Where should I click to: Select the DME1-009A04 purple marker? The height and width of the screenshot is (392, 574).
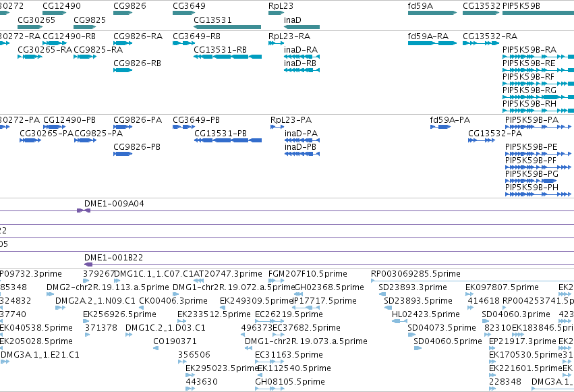click(x=84, y=211)
